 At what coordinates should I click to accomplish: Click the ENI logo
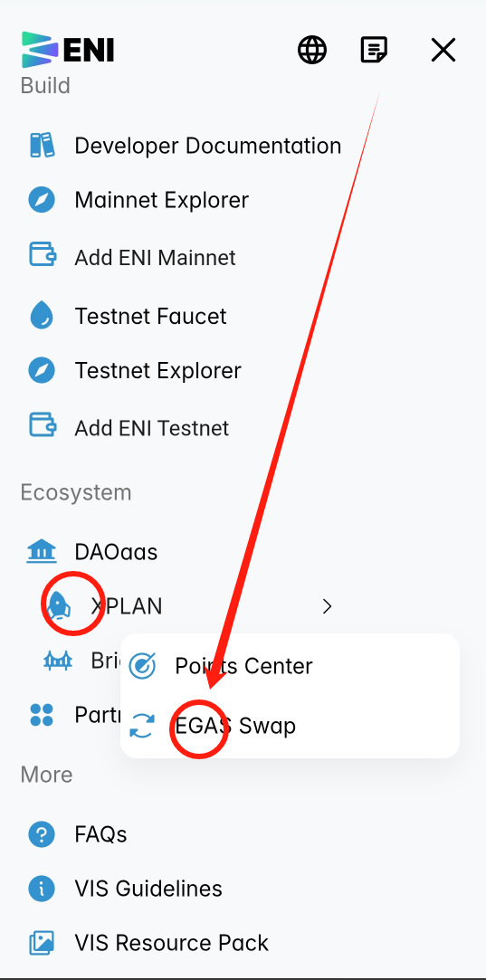(x=68, y=50)
